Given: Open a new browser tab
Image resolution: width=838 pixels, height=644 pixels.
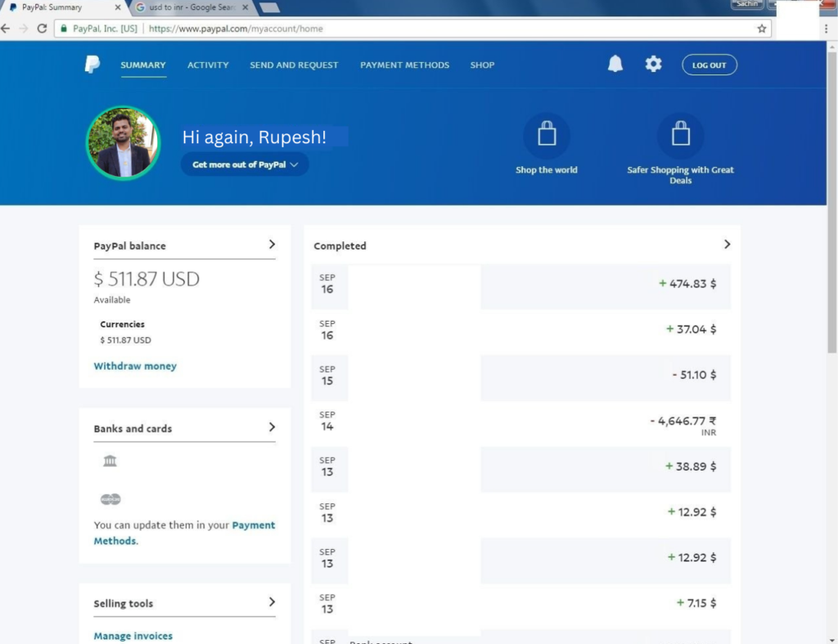Looking at the screenshot, I should pyautogui.click(x=269, y=7).
